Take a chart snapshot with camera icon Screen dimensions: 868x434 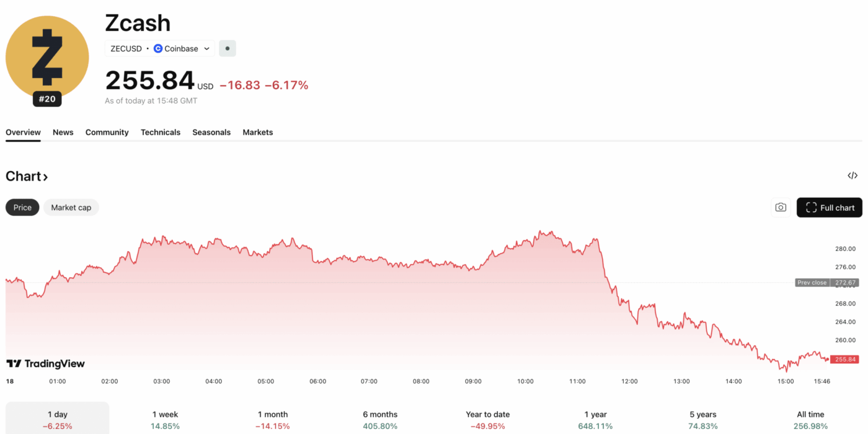(x=781, y=208)
